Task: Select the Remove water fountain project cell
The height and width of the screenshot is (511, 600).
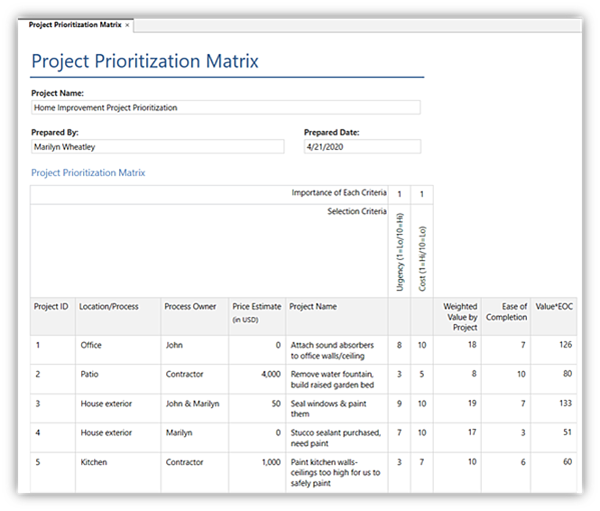Action: (x=337, y=379)
